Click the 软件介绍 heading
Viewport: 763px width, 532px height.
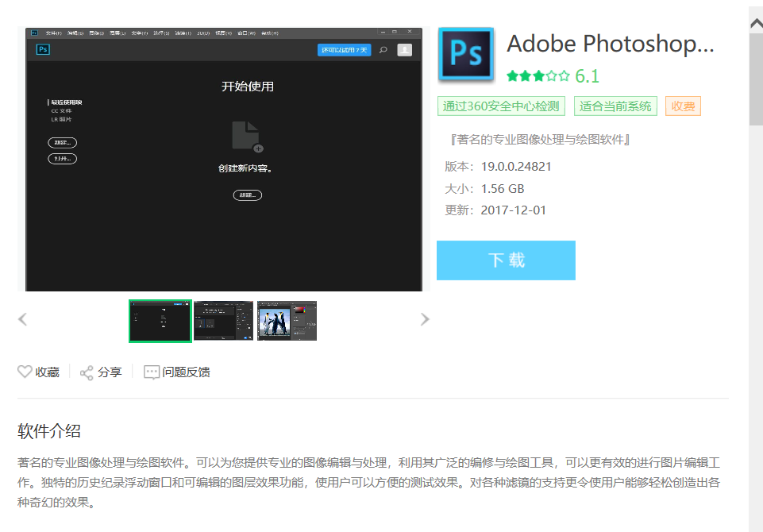point(49,430)
